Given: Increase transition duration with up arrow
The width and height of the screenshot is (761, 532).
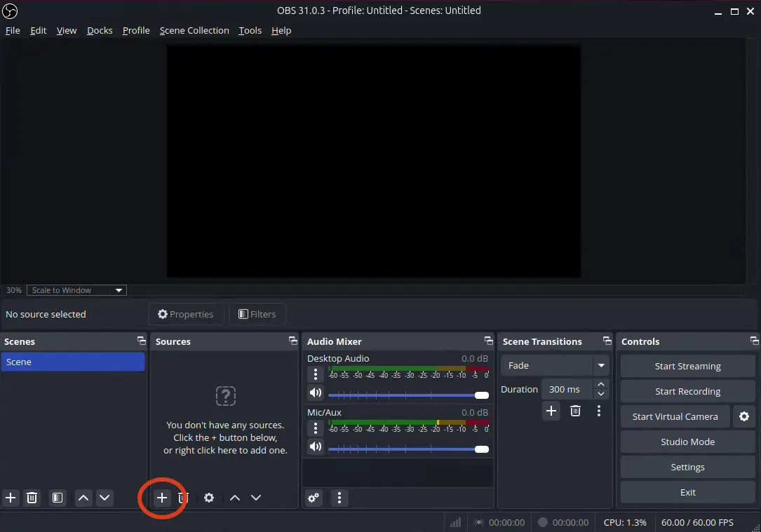Looking at the screenshot, I should [601, 384].
